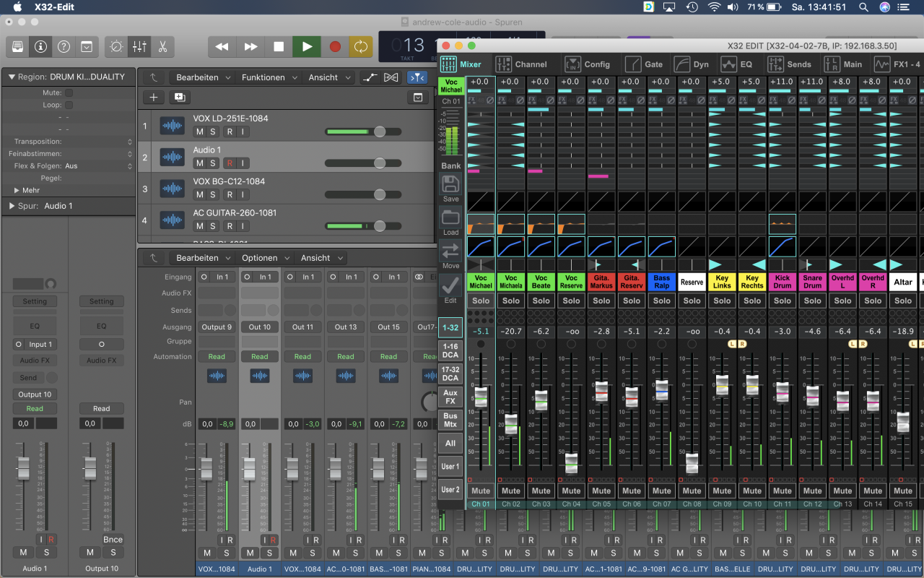Screen dimensions: 924x578
Task: Click the Rewind transport button
Action: click(222, 46)
